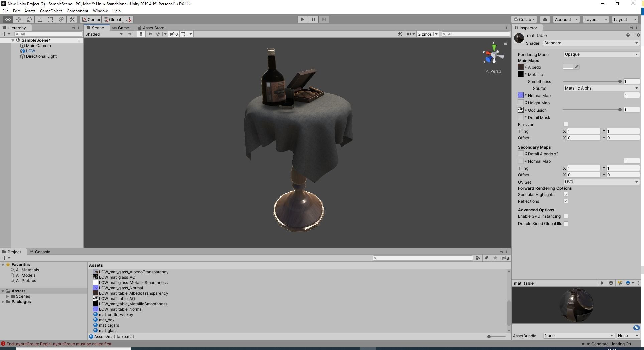Open scene camera settings icon
This screenshot has width=644, height=350.
(408, 34)
